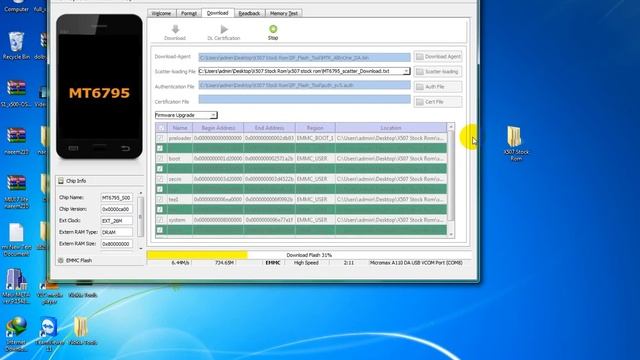640x360 pixels.
Task: Click the 'High Speed' status bar entry
Action: click(306, 263)
